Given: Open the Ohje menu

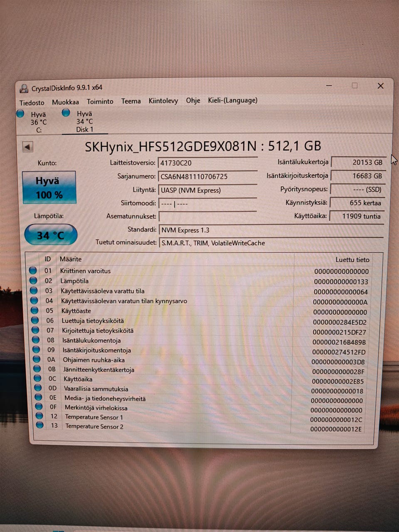Looking at the screenshot, I should click(x=193, y=101).
